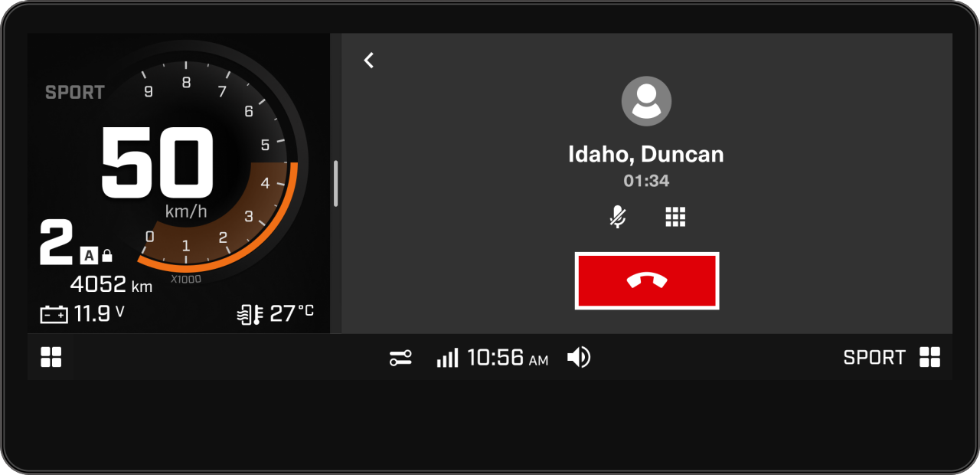Viewport: 980px width, 475px height.
Task: Click the Duncan Idaho contact avatar
Action: (647, 101)
